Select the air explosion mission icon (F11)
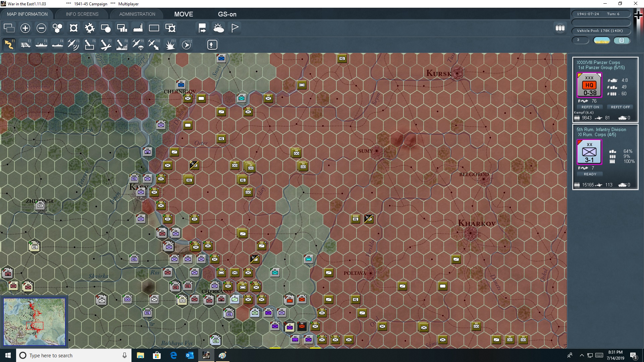 pos(170,45)
